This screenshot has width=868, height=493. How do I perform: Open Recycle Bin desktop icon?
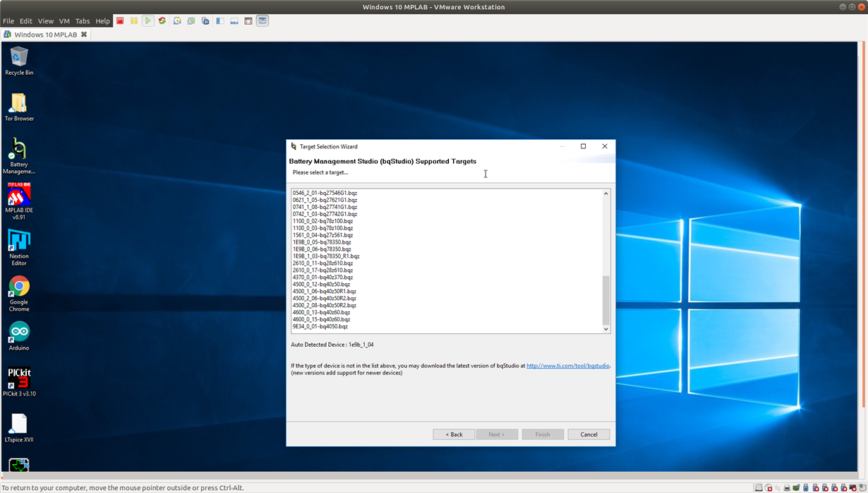19,61
